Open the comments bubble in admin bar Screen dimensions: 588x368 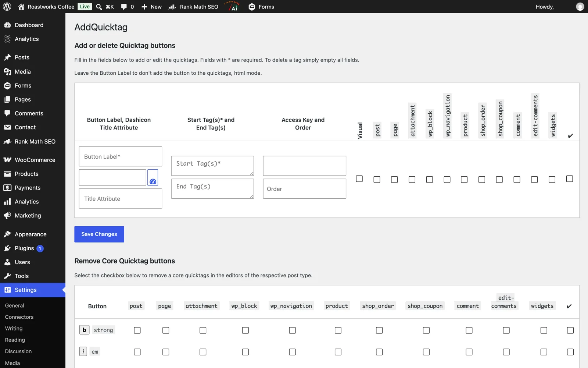(124, 7)
